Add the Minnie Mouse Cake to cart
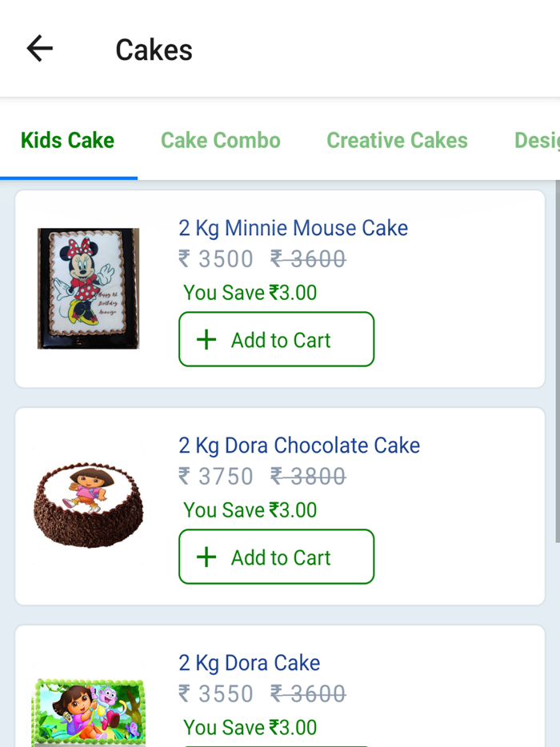This screenshot has width=560, height=747. pyautogui.click(x=276, y=339)
